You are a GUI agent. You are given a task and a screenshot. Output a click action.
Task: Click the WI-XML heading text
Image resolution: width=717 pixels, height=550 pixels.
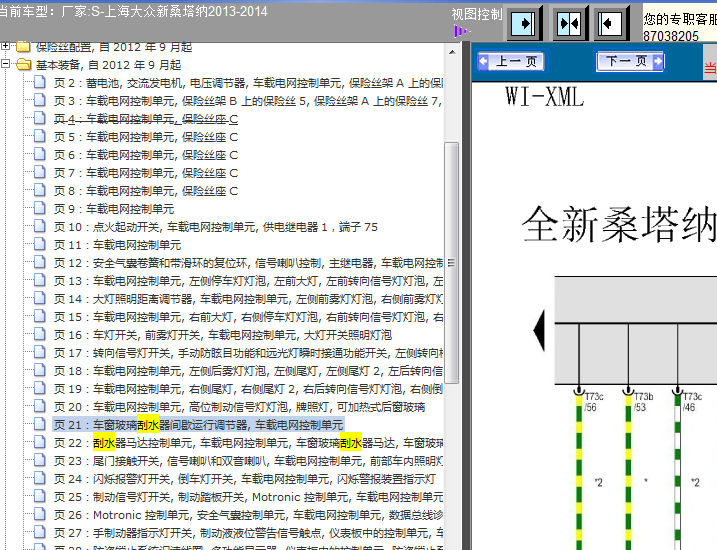(544, 96)
